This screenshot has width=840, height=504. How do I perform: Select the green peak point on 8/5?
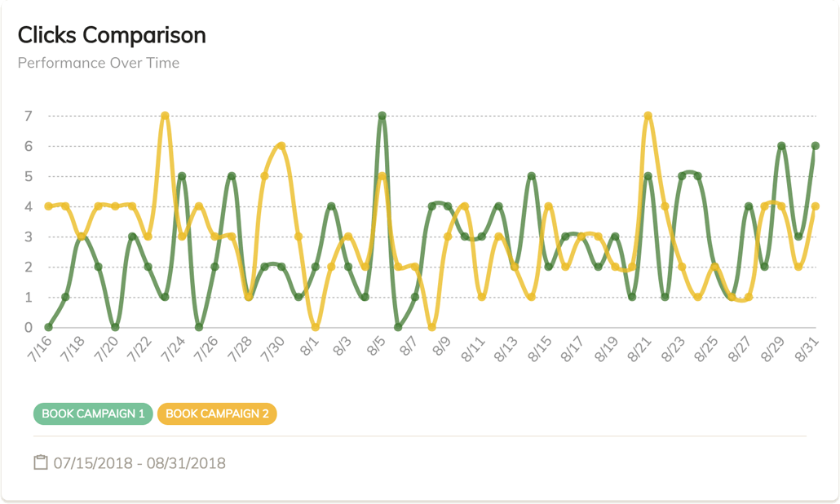pos(380,116)
